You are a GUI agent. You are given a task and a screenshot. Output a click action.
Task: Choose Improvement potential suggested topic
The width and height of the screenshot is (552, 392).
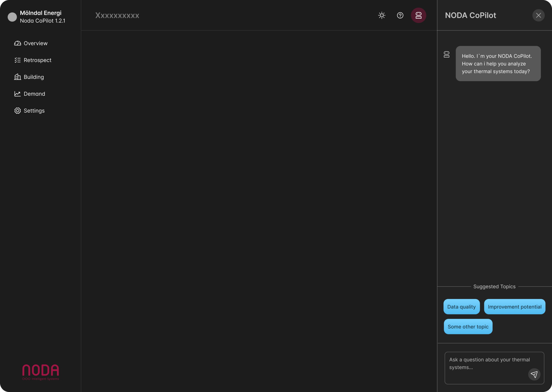514,306
